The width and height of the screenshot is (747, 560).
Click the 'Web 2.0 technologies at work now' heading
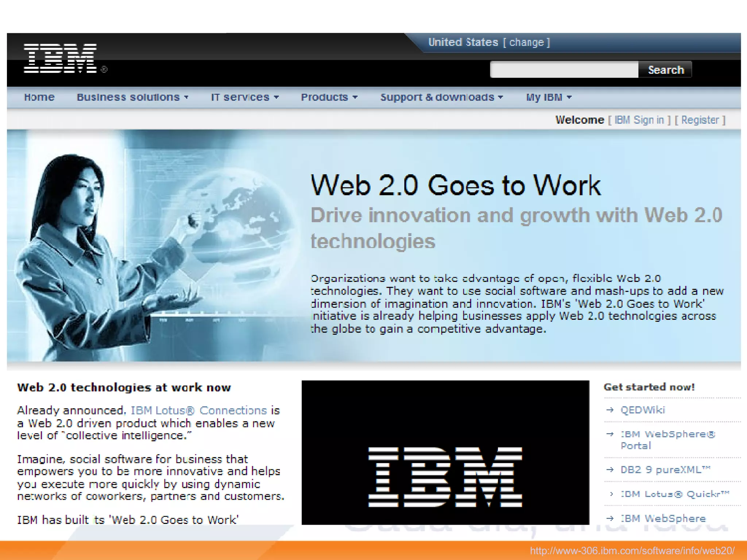click(x=124, y=387)
